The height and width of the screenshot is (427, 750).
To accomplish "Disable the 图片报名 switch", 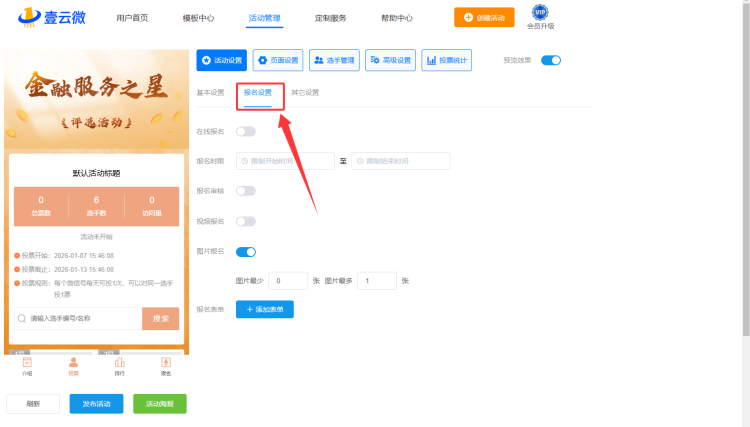I will [x=246, y=251].
